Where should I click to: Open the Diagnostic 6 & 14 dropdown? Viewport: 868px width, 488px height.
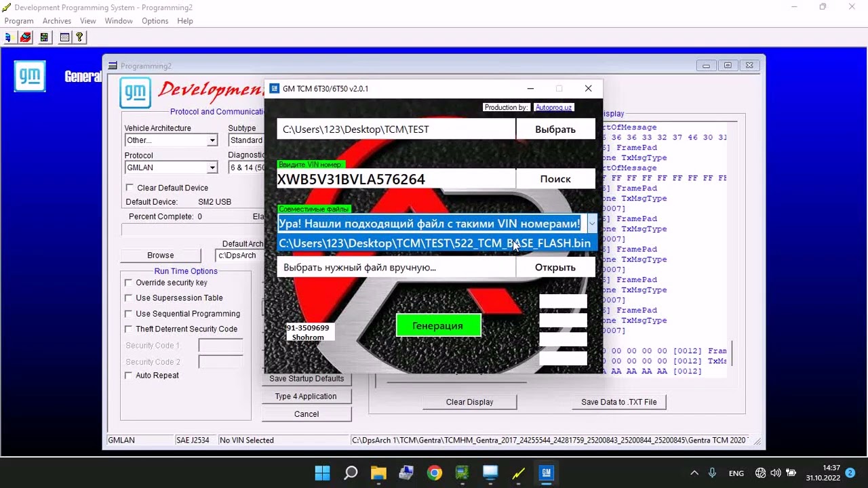tap(247, 167)
